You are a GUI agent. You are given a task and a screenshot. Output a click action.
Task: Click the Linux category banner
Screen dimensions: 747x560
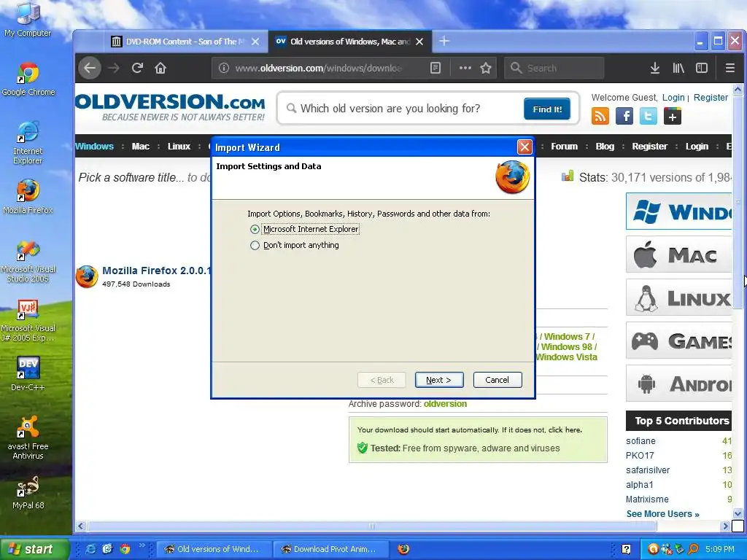pyautogui.click(x=679, y=297)
